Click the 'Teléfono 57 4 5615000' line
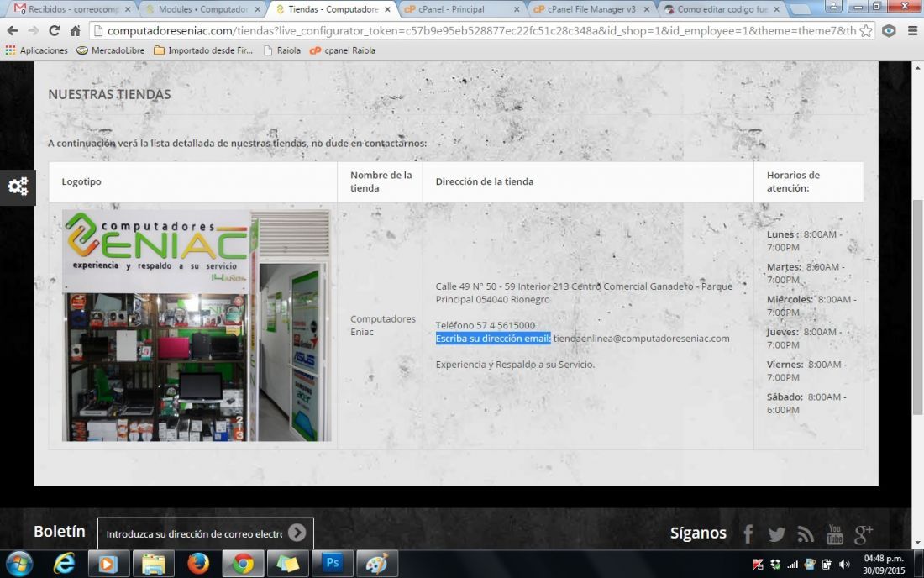The height and width of the screenshot is (578, 924). pyautogui.click(x=485, y=325)
